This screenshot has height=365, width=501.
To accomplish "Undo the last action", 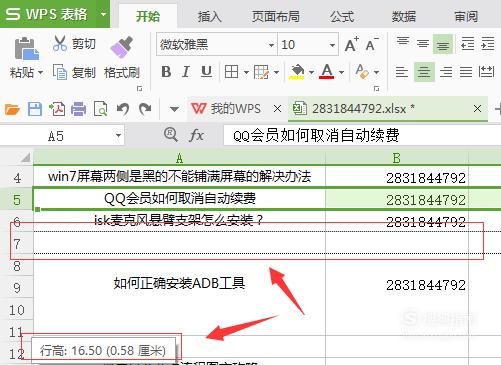I will [123, 109].
